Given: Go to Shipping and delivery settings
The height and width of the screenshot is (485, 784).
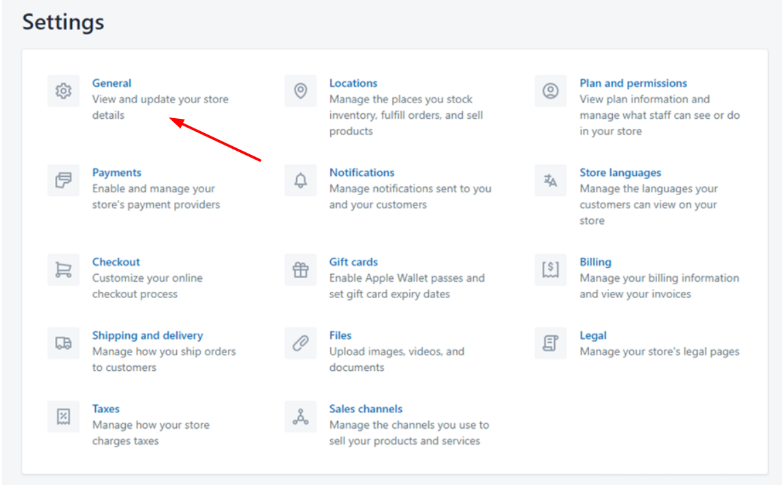Looking at the screenshot, I should [148, 336].
